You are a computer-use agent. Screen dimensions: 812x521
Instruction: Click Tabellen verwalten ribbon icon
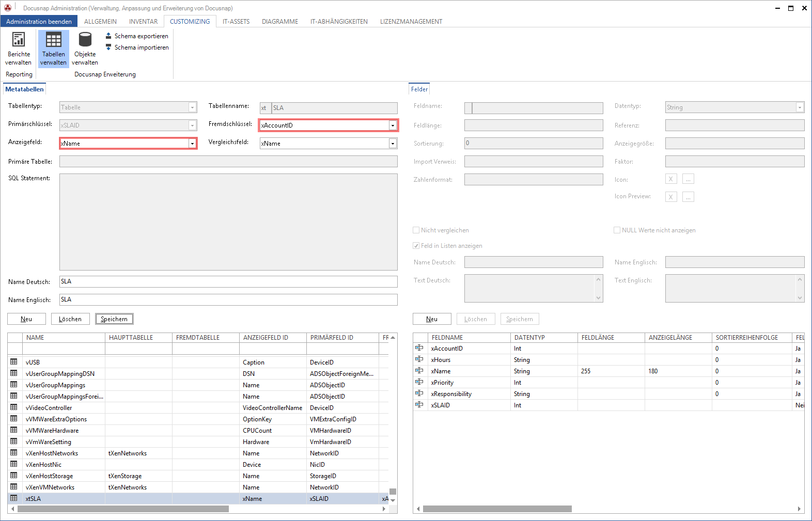point(54,40)
